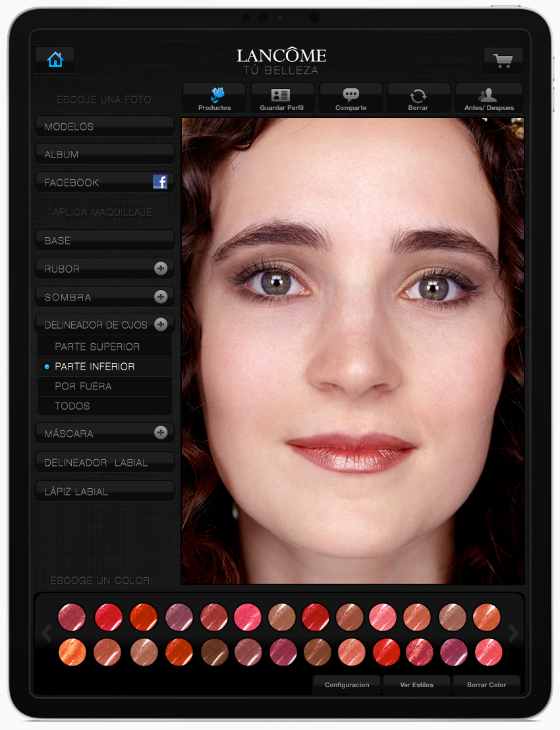Click the right arrow of color palette
560x730 pixels.
tap(513, 634)
